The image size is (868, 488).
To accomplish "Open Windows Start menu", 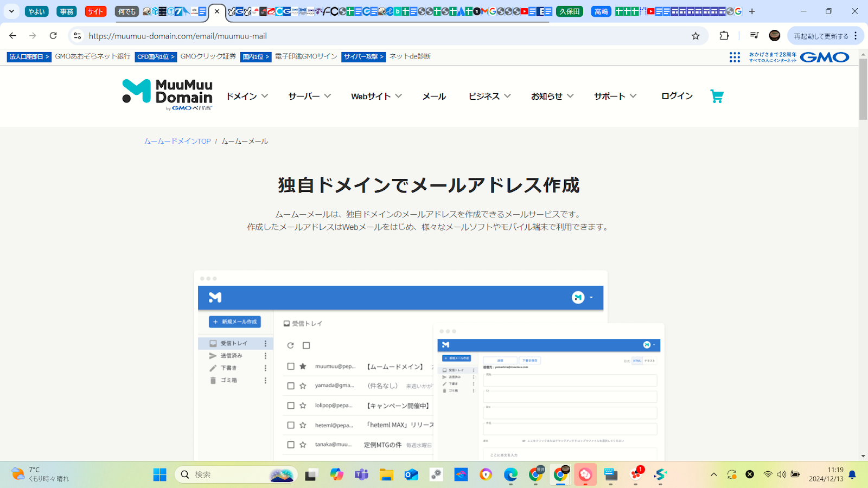I will tap(160, 474).
